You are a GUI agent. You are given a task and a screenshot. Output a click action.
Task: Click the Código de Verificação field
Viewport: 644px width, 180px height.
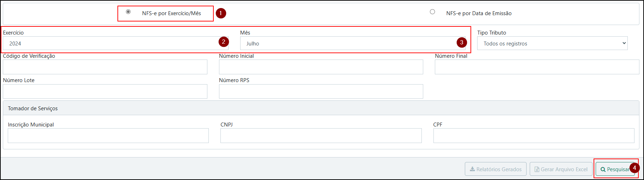point(105,67)
